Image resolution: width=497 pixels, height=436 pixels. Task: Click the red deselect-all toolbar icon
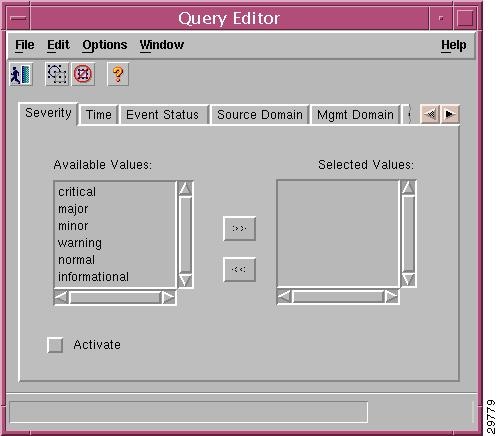(x=83, y=74)
